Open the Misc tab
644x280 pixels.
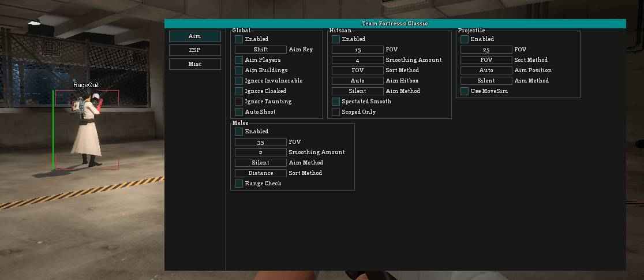(x=194, y=64)
